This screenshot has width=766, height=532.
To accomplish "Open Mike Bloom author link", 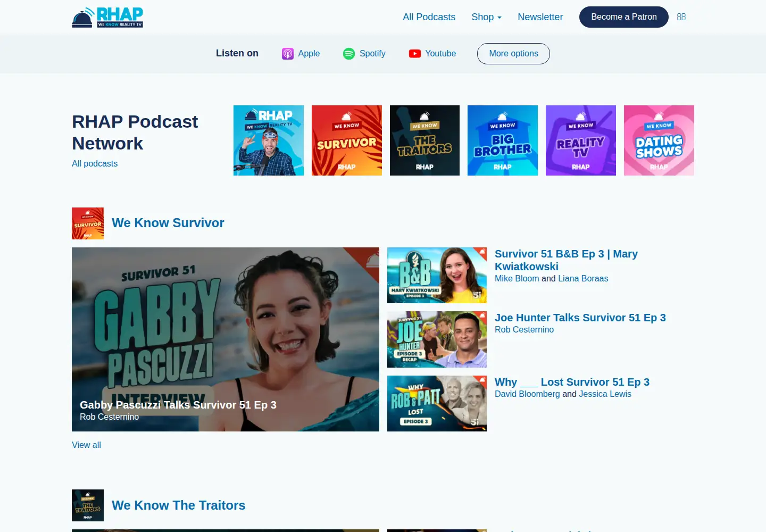I will [x=517, y=279].
